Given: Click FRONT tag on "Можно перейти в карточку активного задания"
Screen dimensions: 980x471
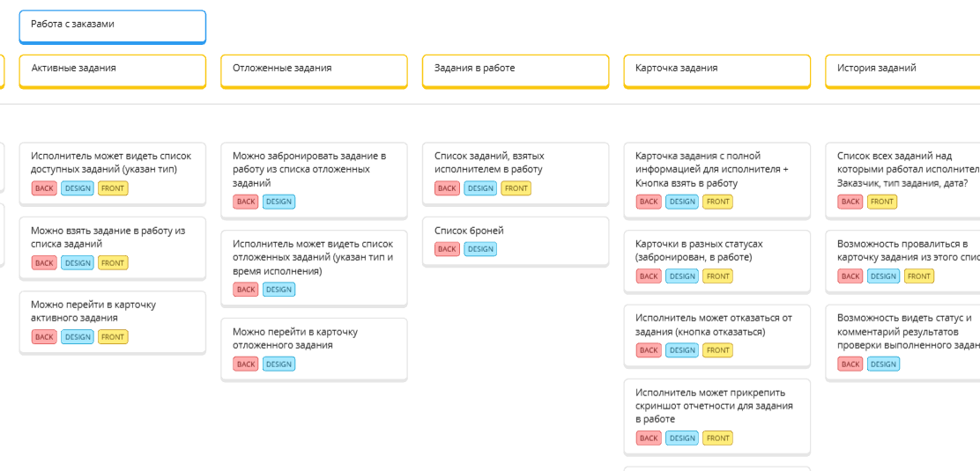Looking at the screenshot, I should tap(113, 336).
